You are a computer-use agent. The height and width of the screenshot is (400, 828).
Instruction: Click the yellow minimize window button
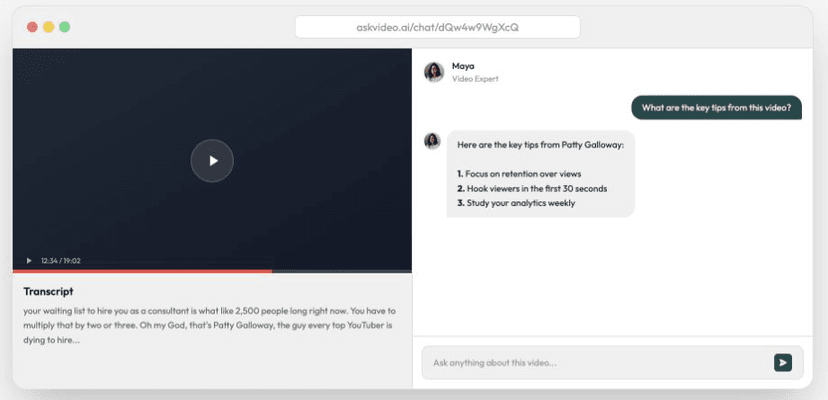pos(49,27)
